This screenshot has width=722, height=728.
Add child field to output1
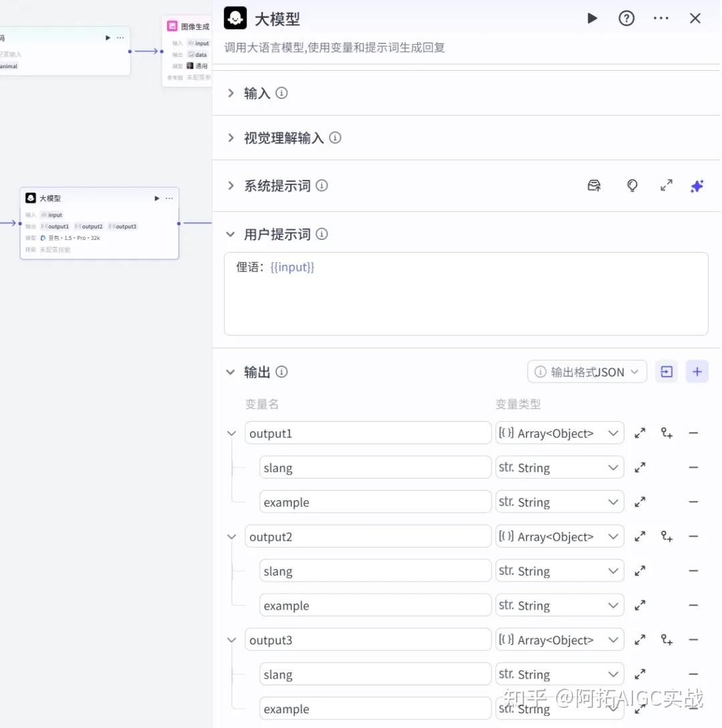point(666,433)
